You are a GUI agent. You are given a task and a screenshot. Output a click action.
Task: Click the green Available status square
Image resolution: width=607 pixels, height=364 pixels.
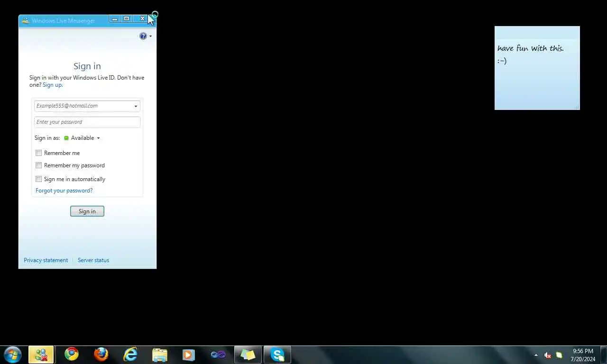coord(66,138)
